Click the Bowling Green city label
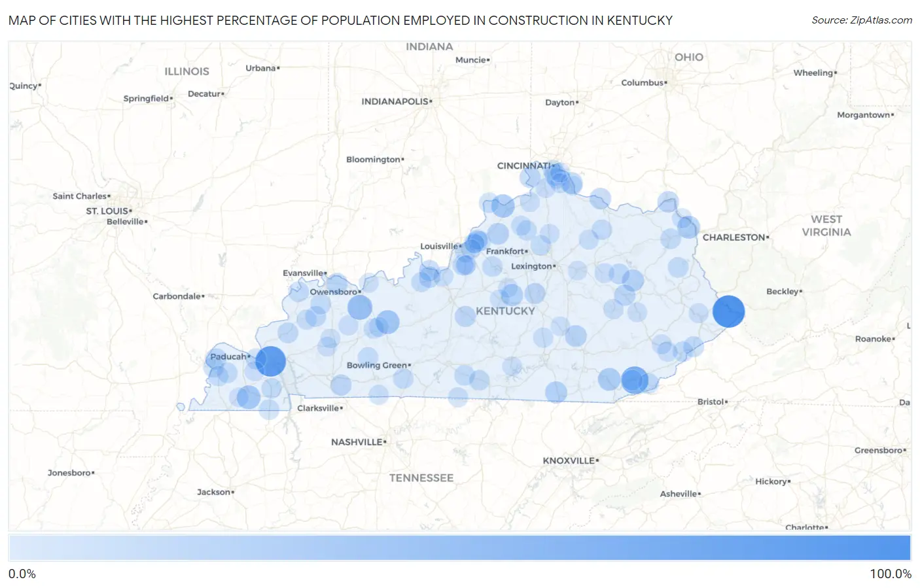920x588 pixels. pos(377,365)
